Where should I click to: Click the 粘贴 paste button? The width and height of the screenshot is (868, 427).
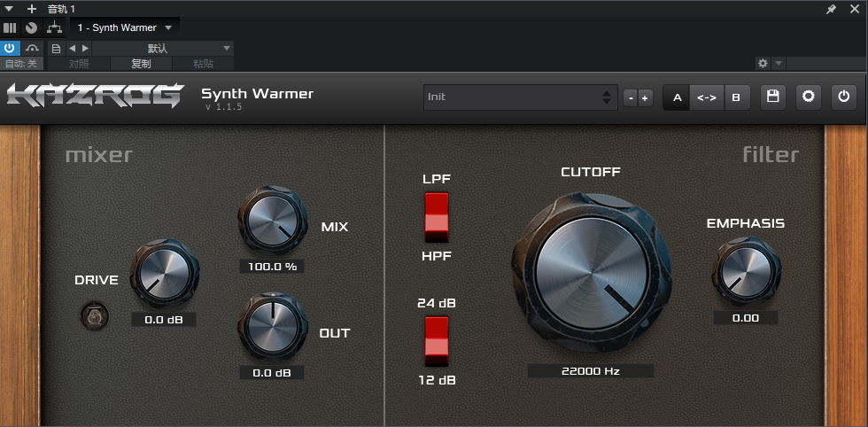(203, 64)
